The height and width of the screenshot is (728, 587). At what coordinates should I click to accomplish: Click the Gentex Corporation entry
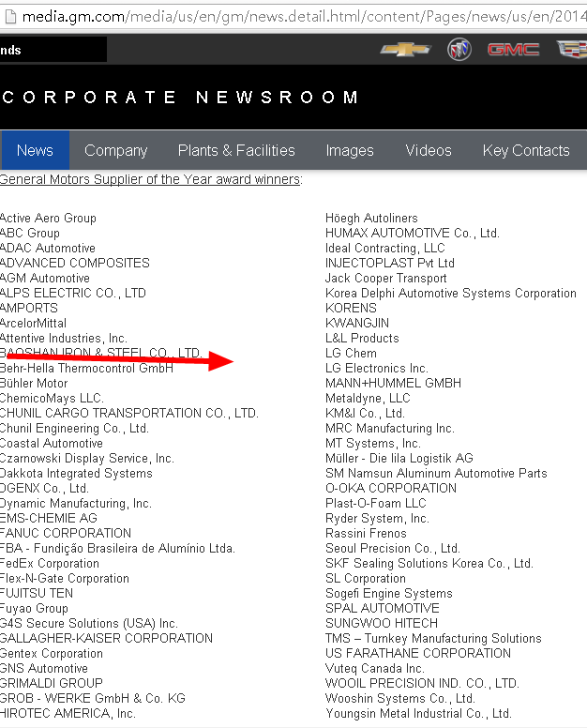point(51,653)
